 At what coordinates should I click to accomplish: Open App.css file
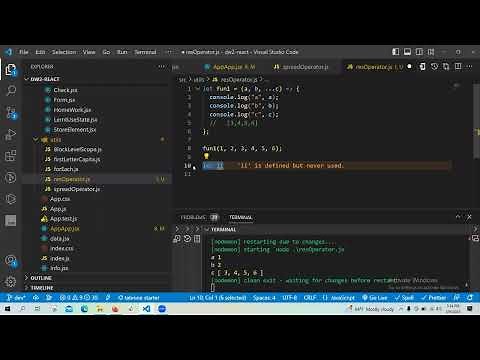(60, 199)
